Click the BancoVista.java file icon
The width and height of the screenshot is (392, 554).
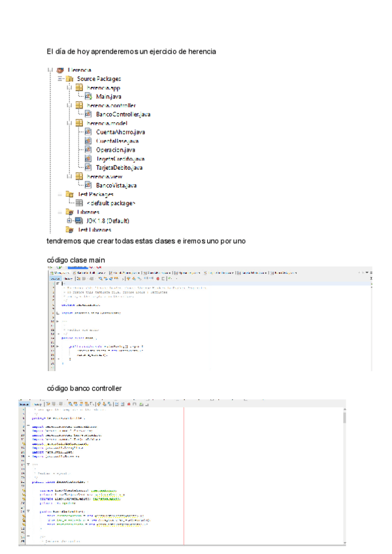(89, 186)
